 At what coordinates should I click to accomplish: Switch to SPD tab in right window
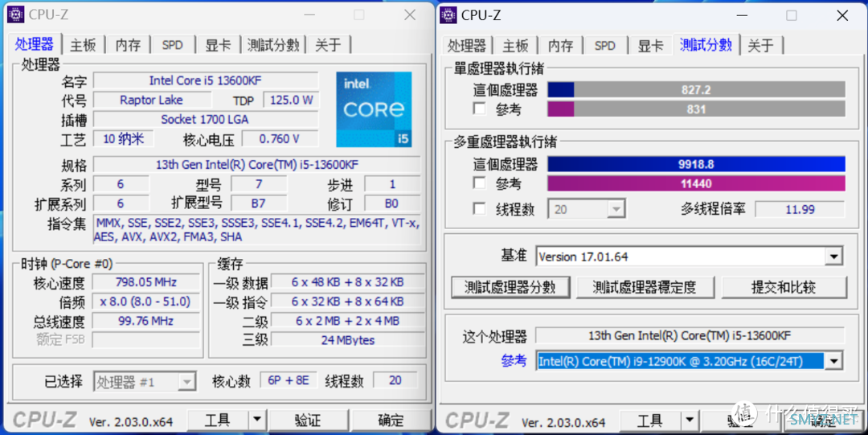tap(604, 46)
